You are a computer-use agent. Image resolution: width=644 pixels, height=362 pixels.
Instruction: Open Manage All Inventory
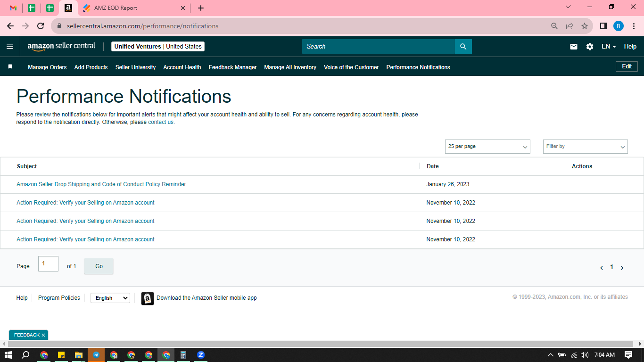290,67
